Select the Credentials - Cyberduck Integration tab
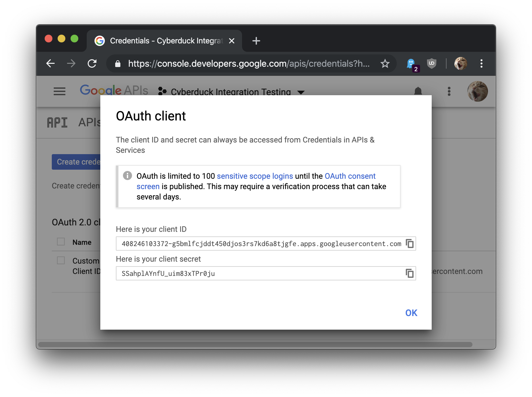The width and height of the screenshot is (532, 397). 164,41
